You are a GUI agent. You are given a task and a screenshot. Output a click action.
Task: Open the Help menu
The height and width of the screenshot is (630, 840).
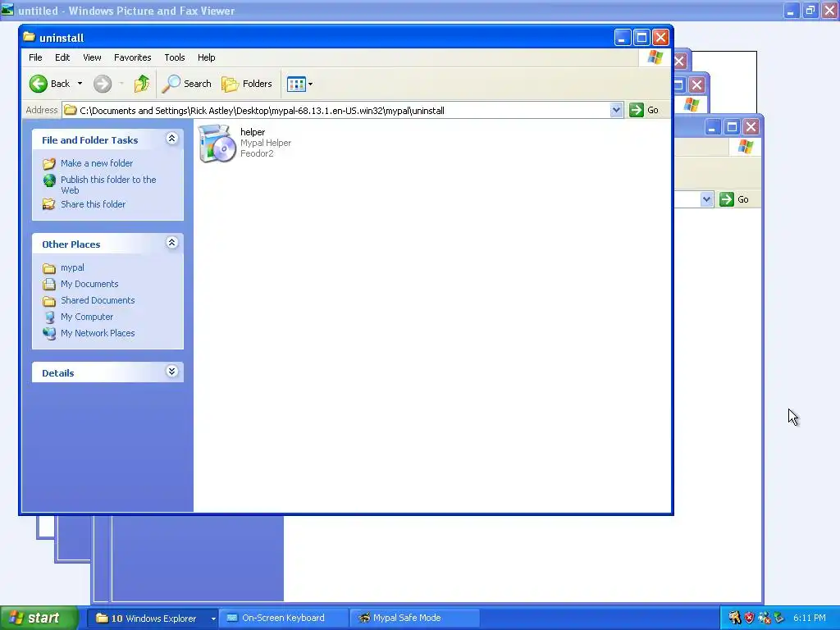[206, 57]
